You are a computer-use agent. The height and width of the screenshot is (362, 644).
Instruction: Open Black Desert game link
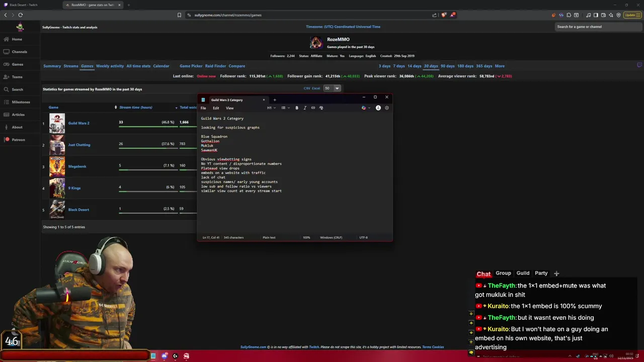[x=78, y=210]
